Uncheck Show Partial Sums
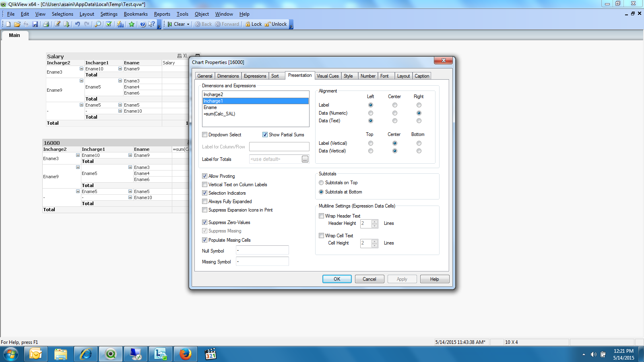Screen dimensions: 644x362 click(265, 135)
